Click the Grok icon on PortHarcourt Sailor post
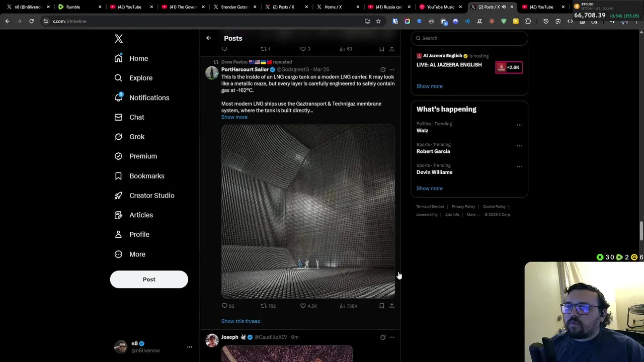 click(383, 70)
